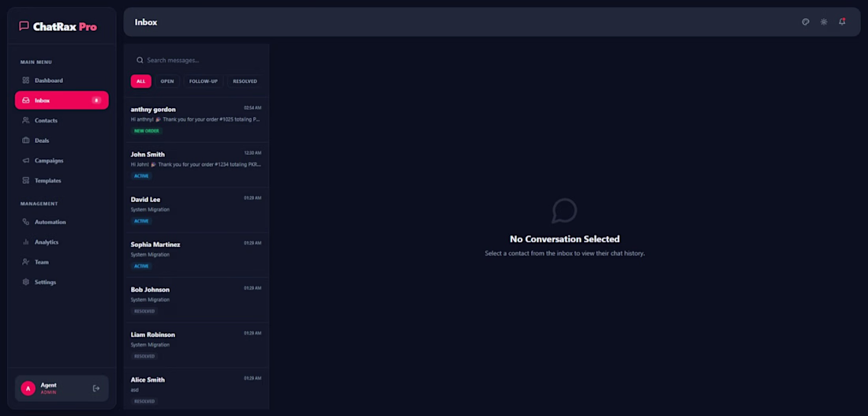Click the 12:30 AM timestamp on John Smith
This screenshot has width=868, height=416.
[x=253, y=153]
